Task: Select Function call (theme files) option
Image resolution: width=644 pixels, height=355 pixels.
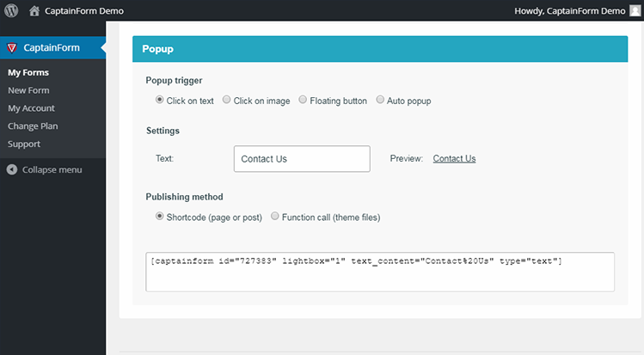Action: tap(275, 217)
